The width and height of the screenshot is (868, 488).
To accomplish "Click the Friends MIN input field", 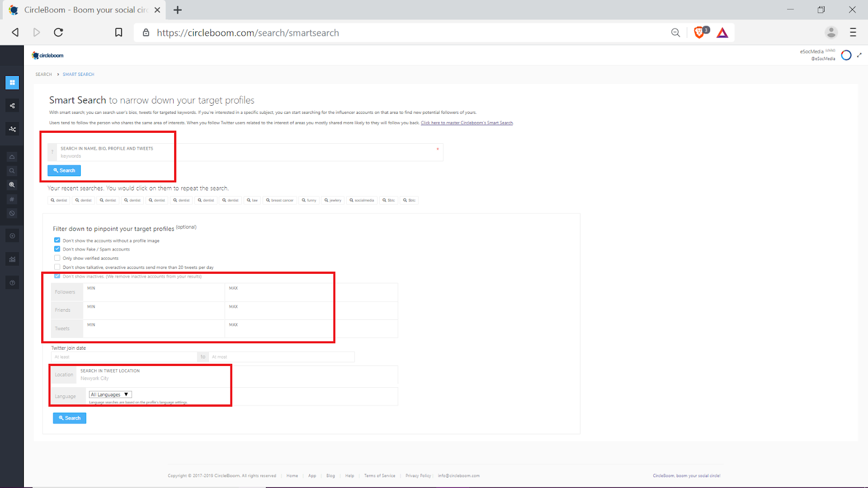I will (154, 311).
